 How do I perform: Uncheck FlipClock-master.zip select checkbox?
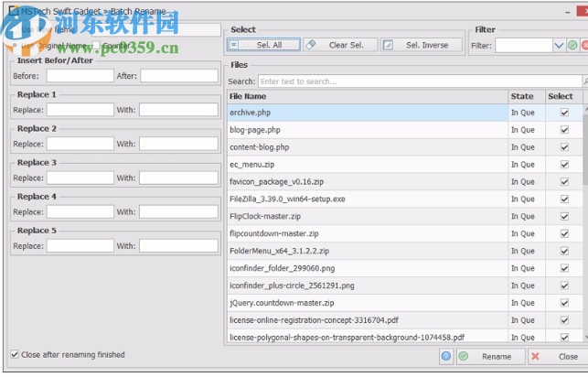point(564,217)
